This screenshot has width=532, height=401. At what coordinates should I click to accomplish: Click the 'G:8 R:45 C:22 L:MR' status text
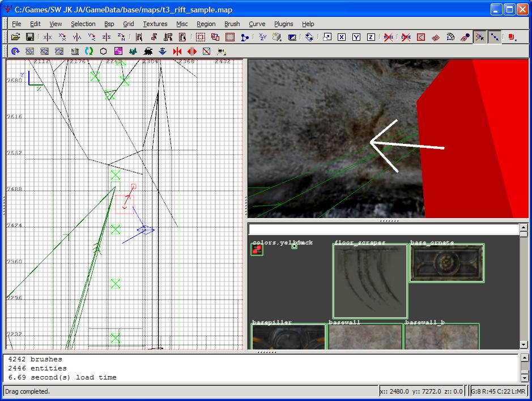(498, 391)
